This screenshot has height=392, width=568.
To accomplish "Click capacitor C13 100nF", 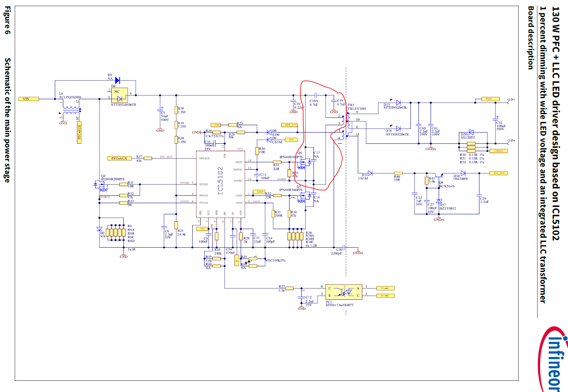I will [257, 175].
